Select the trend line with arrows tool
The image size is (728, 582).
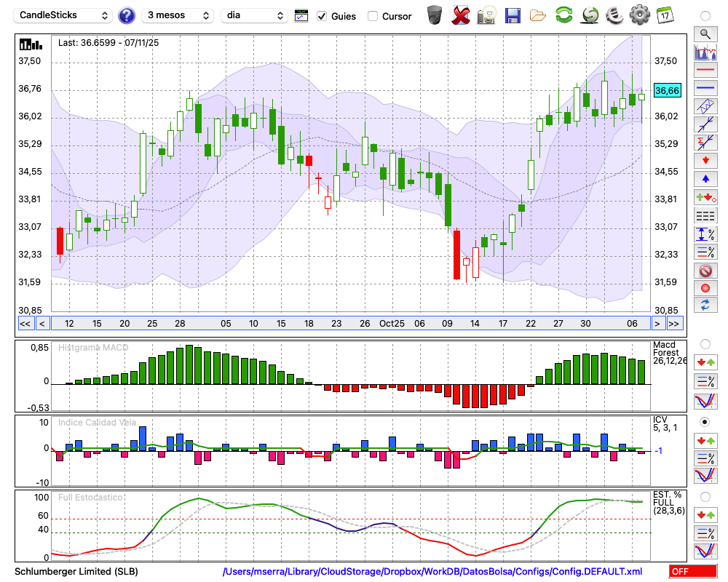click(705, 124)
